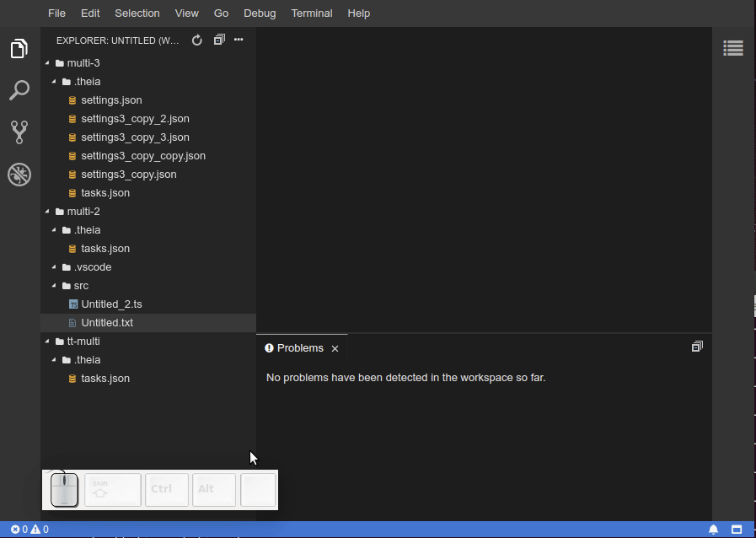Open the Debug view in the sidebar
Screen dimensions: 756x538
click(19, 175)
